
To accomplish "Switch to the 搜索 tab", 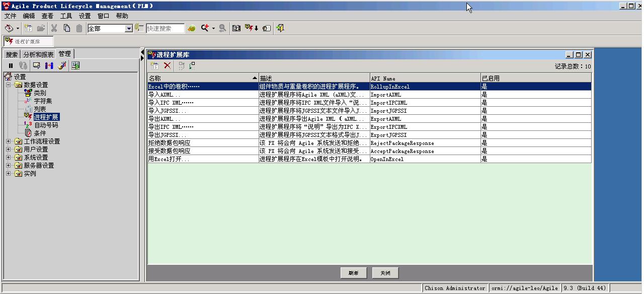I will pyautogui.click(x=12, y=54).
